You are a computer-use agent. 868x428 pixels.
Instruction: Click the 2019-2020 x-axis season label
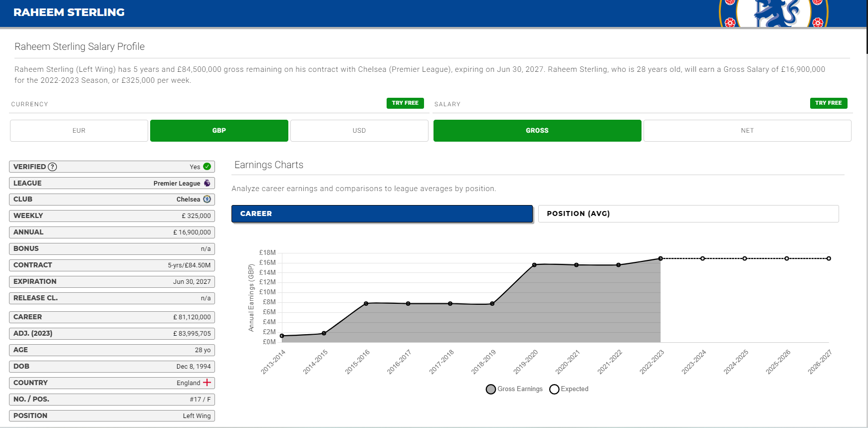coord(525,362)
